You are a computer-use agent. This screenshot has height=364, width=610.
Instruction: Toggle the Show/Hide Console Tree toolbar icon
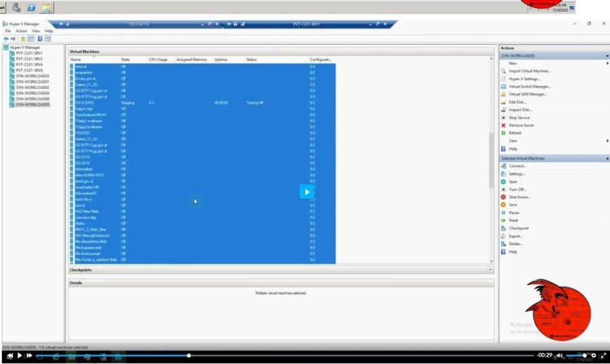click(31, 39)
